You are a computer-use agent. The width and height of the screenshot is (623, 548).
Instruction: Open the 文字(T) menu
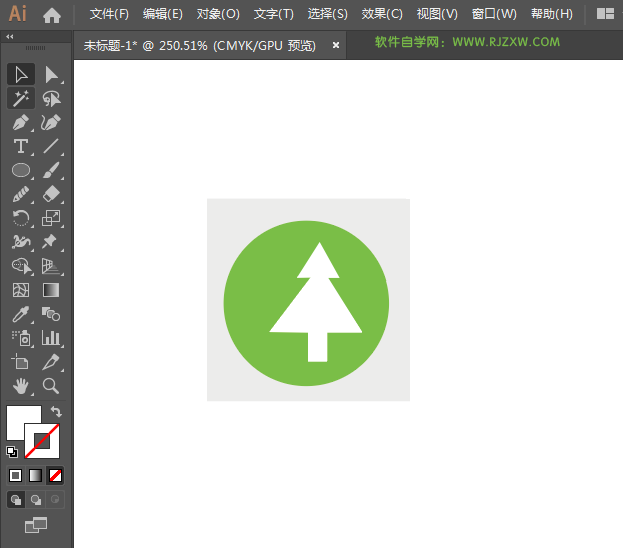(274, 14)
